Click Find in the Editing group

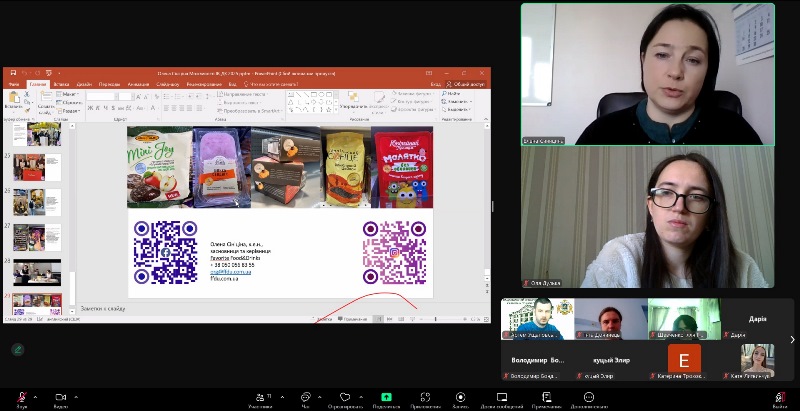click(452, 94)
